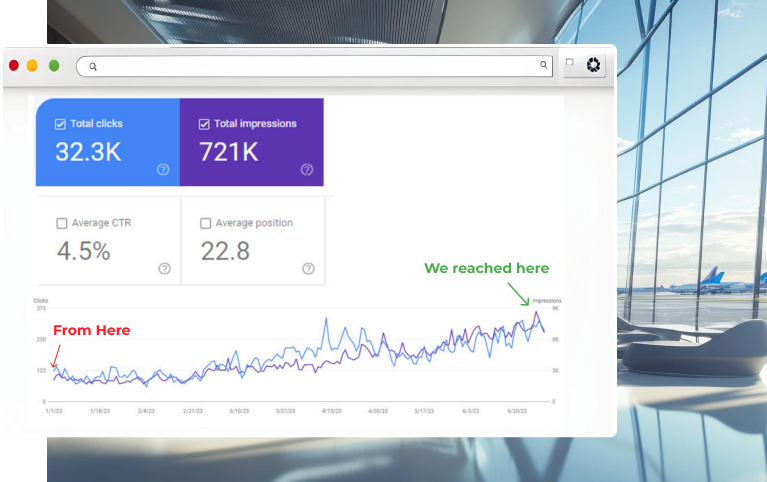
Task: Click the 4/13/23 date on chart axis
Action: coord(332,410)
